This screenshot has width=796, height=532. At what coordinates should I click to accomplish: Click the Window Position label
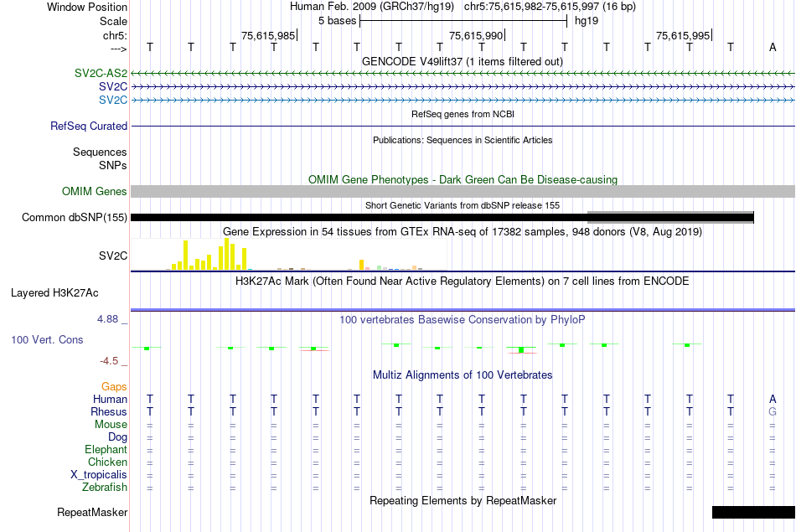(87, 7)
